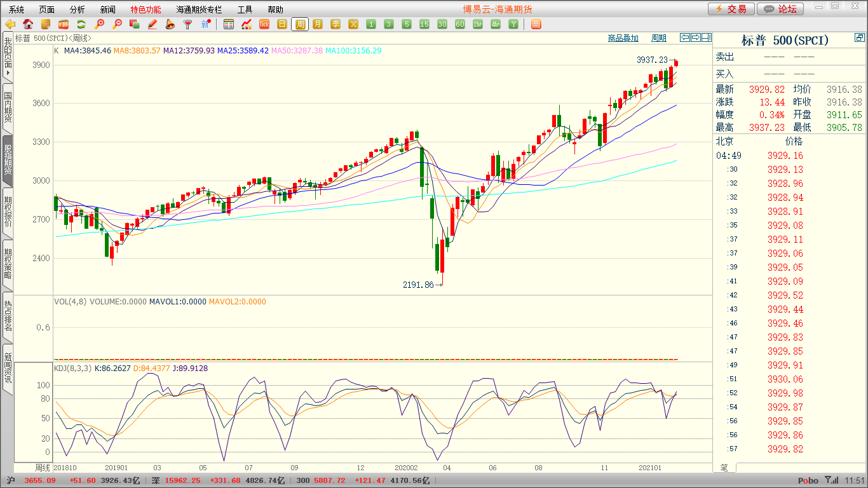The image size is (868, 488).
Task: Select the custom X period button
Action: 353,24
